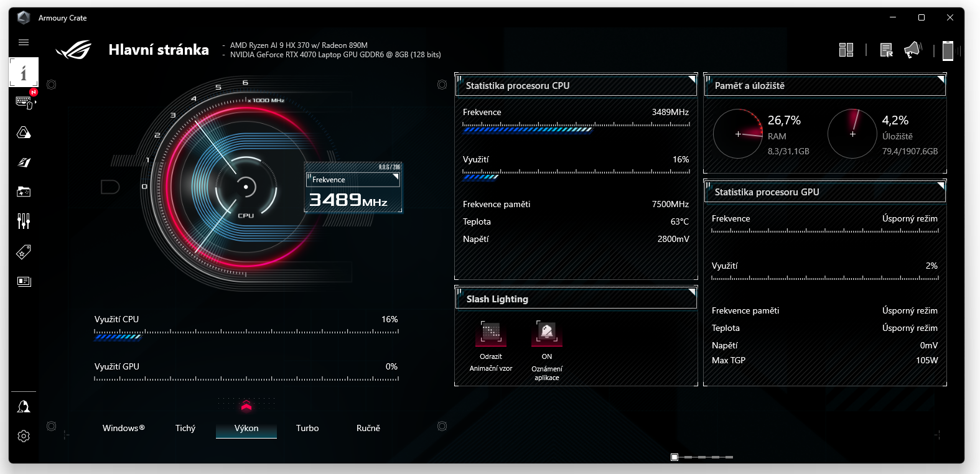Click the AMD Ryzen AI 9 HX 370 text
980x474 pixels.
point(299,45)
